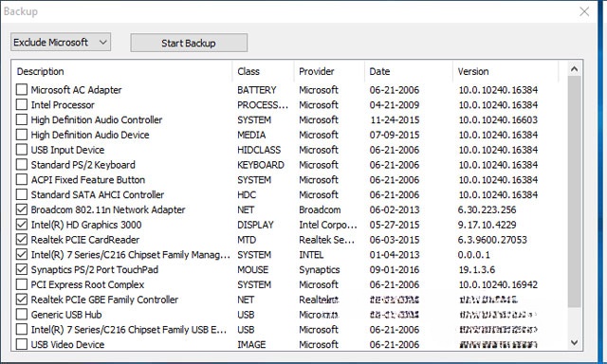Click version 19.1.3.6
The image size is (607, 364).
click(476, 269)
